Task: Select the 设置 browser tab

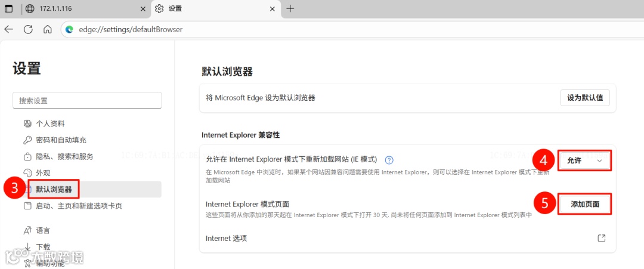Action: 216,8
